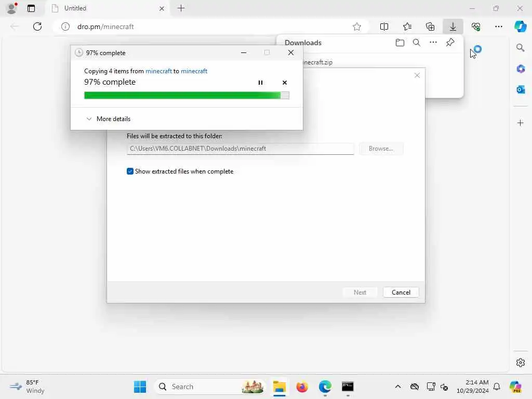Click the minecraft destination folder link
Image resolution: width=532 pixels, height=399 pixels.
194,71
